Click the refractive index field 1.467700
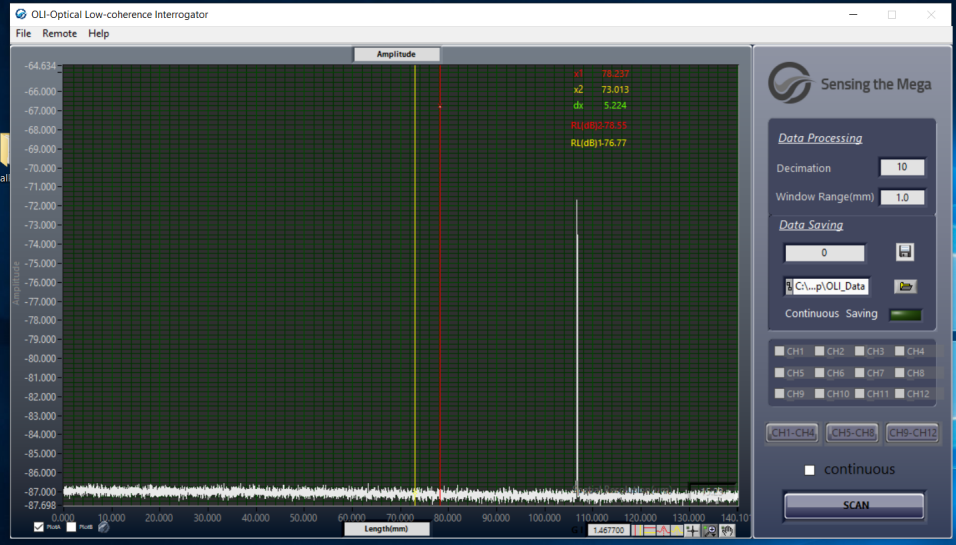956x545 pixels. click(608, 530)
